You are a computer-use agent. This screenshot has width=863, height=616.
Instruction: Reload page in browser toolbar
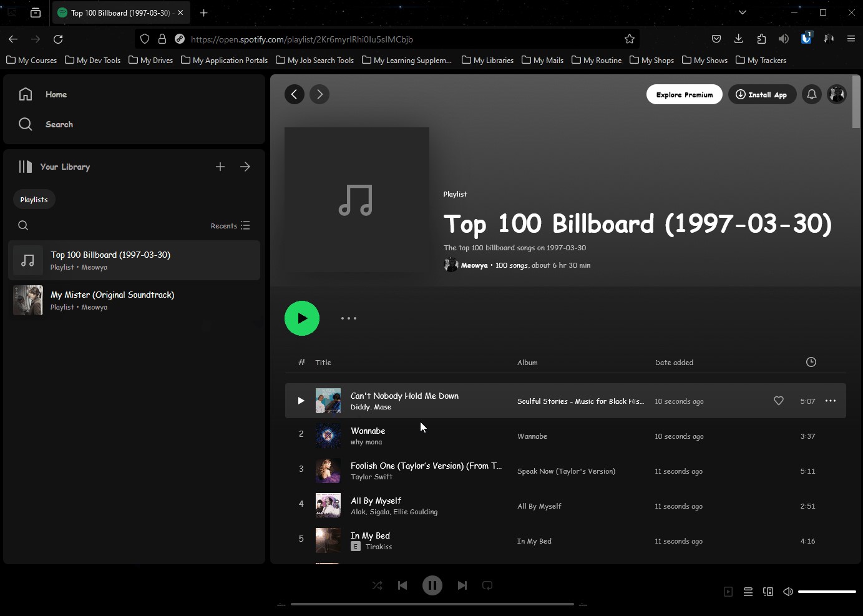point(58,39)
